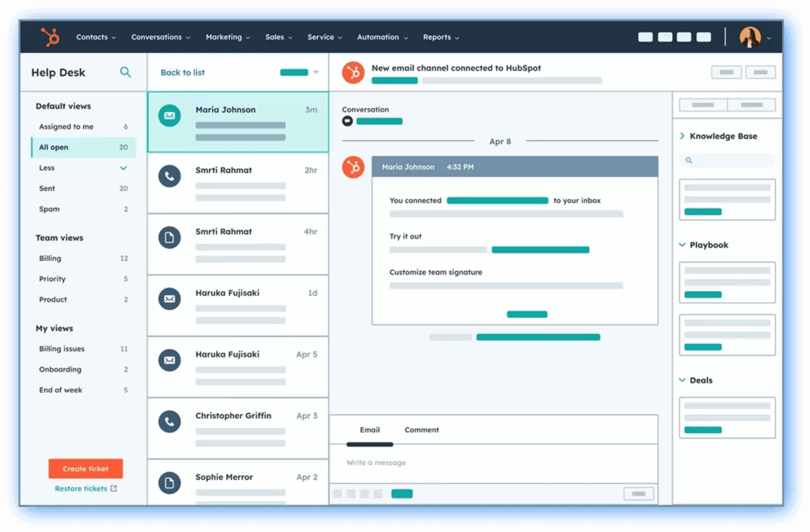
Task: Click the Back to list link
Action: pyautogui.click(x=183, y=72)
